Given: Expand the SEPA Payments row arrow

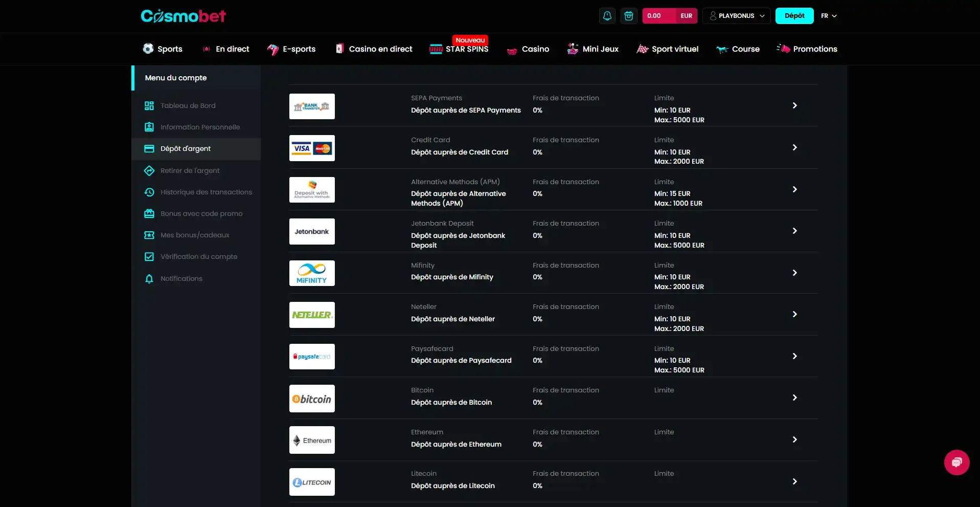Looking at the screenshot, I should point(794,105).
